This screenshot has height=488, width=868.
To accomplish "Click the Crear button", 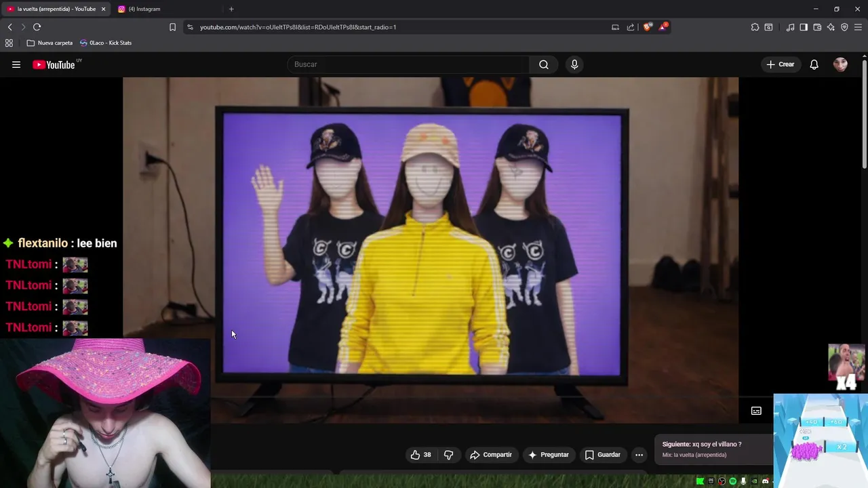I will click(x=780, y=64).
